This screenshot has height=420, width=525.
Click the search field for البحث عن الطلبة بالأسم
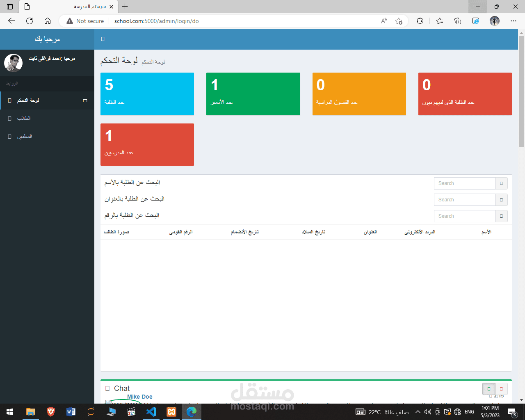pyautogui.click(x=465, y=183)
